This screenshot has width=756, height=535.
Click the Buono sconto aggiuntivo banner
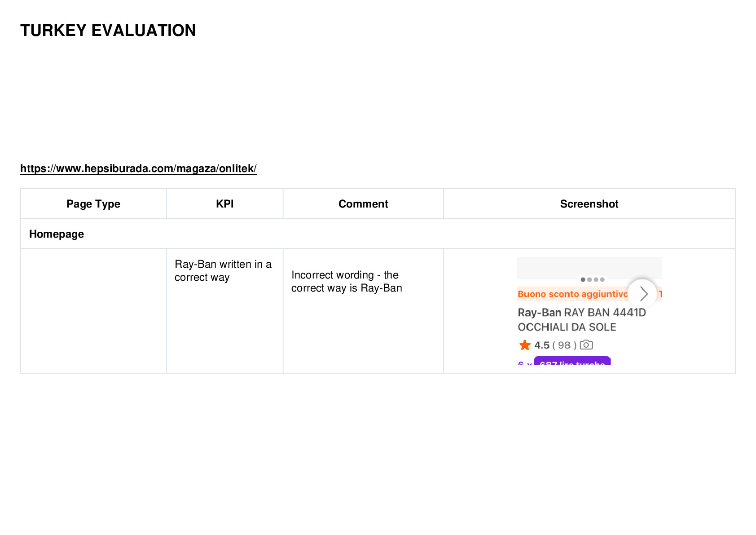(x=572, y=294)
